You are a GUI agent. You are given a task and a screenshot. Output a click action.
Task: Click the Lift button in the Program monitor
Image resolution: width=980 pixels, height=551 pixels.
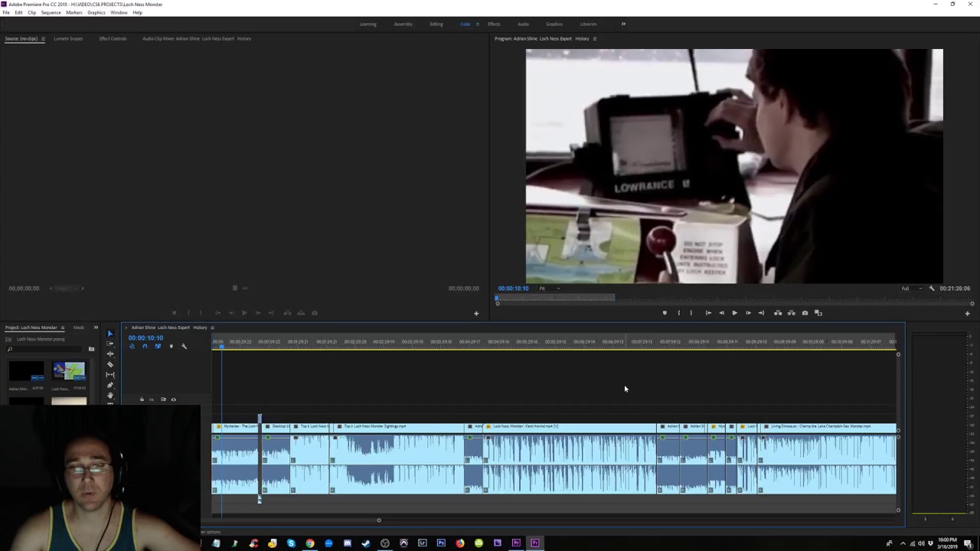pos(778,313)
